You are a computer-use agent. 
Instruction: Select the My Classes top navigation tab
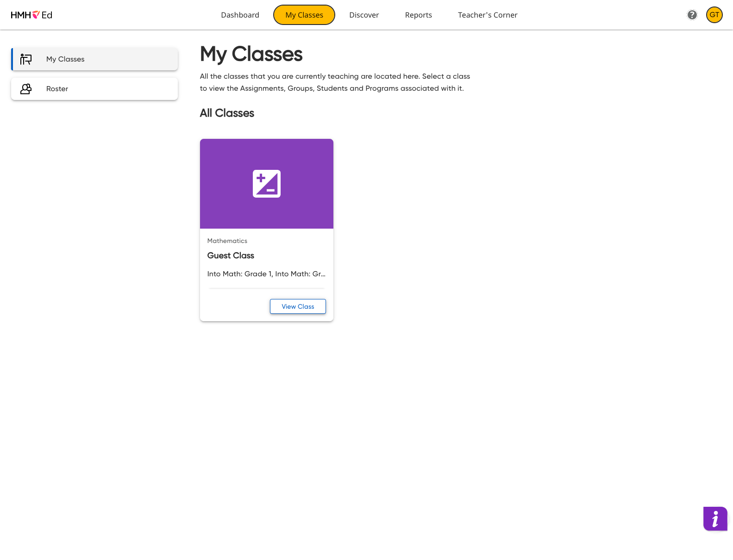click(x=304, y=15)
